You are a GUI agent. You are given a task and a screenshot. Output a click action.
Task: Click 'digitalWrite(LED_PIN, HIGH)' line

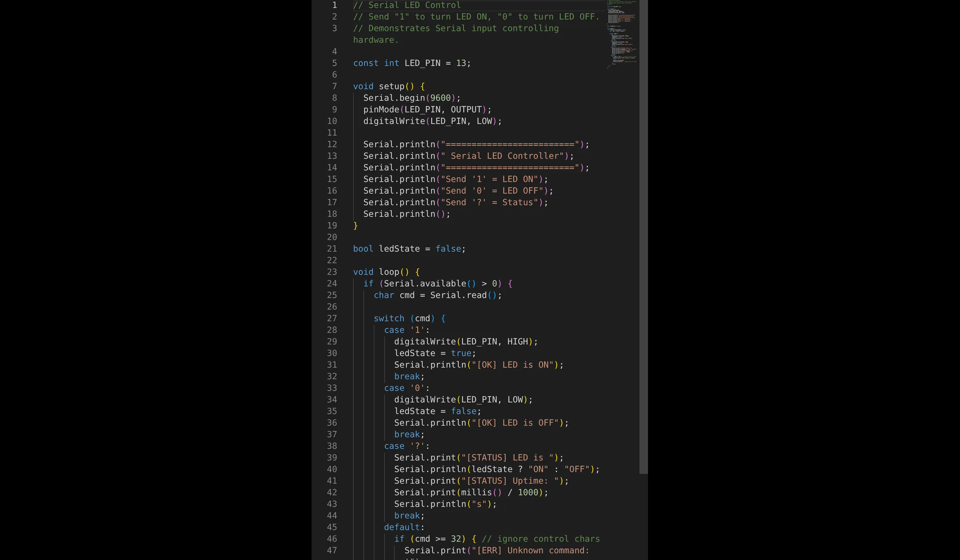click(x=466, y=342)
